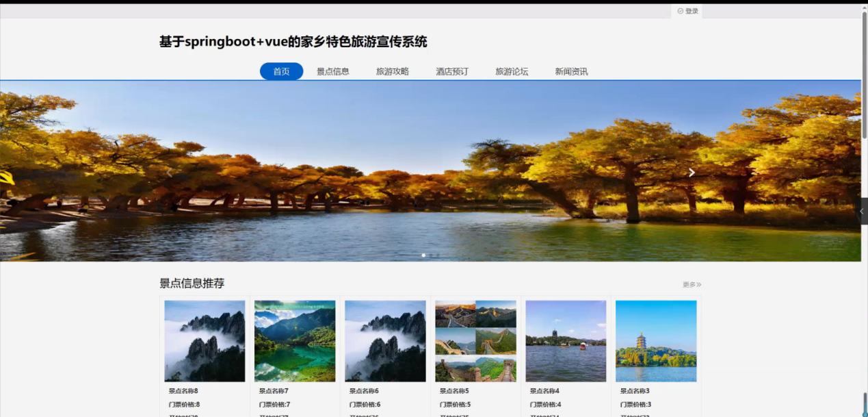Open 新闻资讯 navigation item
Image resolution: width=868 pixels, height=417 pixels.
(571, 71)
